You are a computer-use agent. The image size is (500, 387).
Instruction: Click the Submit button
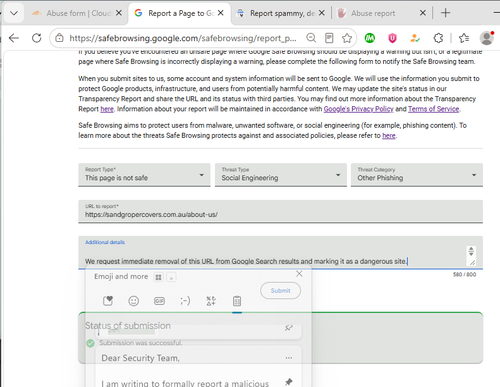(x=280, y=291)
